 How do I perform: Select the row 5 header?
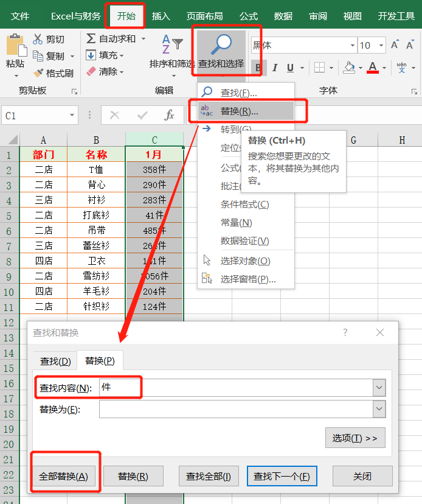pos(9,215)
